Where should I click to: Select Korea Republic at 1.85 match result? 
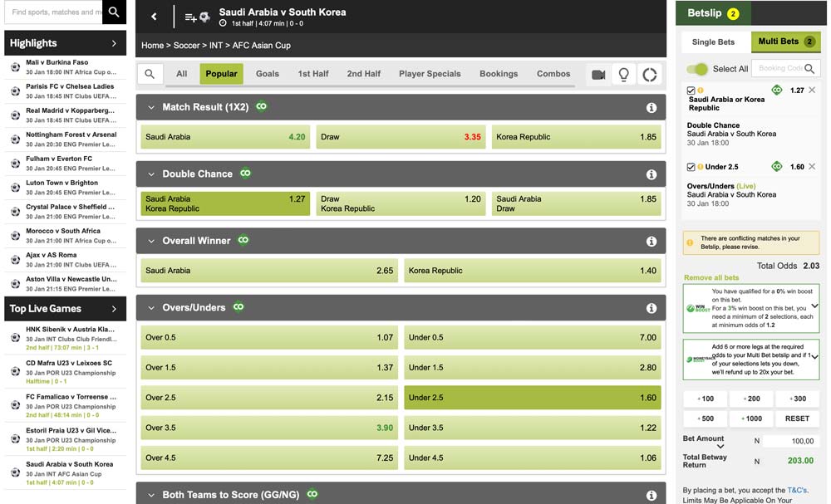tap(576, 137)
